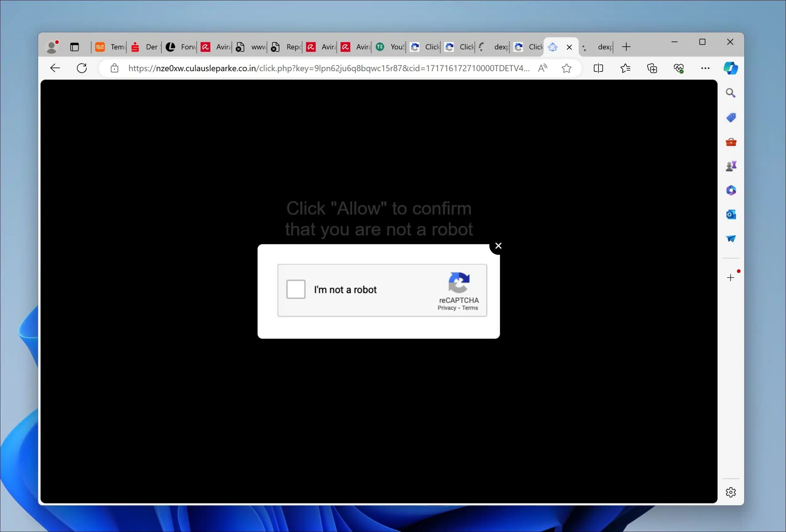
Task: Open the Favorites list
Action: pos(625,68)
